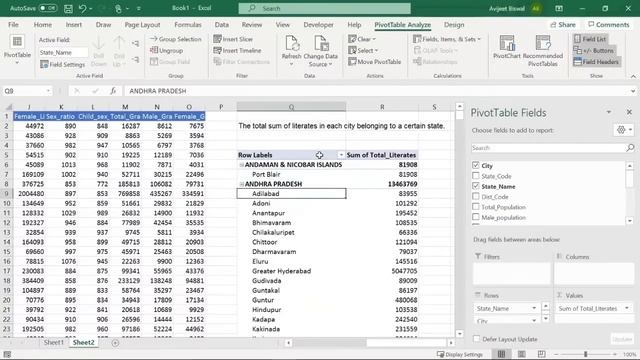
Task: Open the Row Labels filter dropdown
Action: point(340,155)
